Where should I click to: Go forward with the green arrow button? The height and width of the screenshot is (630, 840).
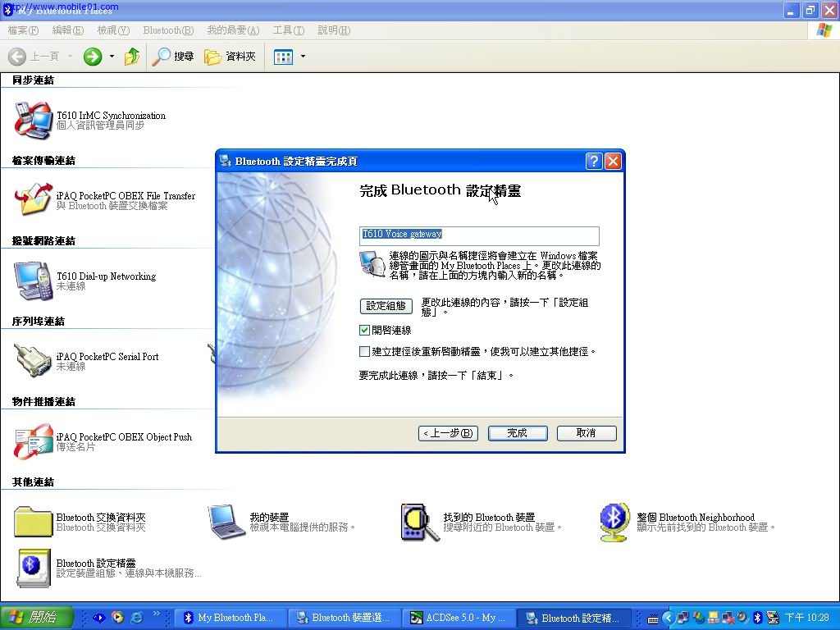pos(93,57)
